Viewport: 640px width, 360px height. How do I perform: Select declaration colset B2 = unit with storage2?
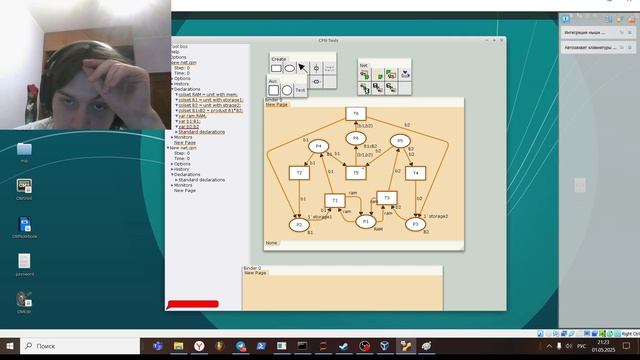coord(210,105)
